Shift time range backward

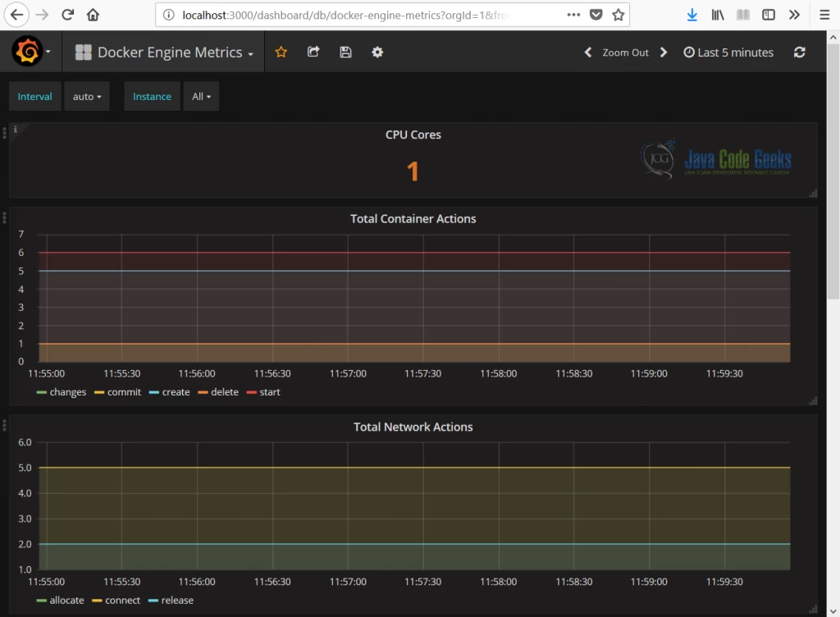[x=587, y=52]
